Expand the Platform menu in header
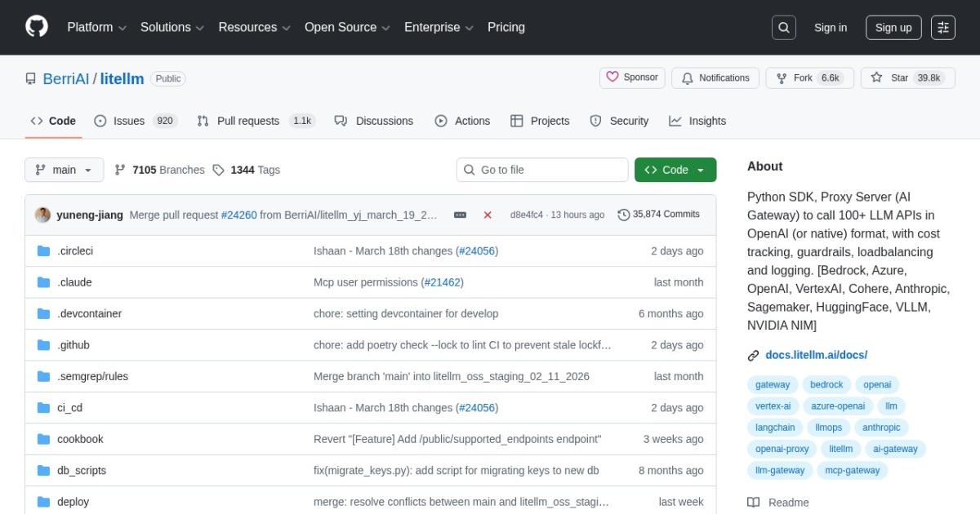This screenshot has width=980, height=514. tap(96, 28)
